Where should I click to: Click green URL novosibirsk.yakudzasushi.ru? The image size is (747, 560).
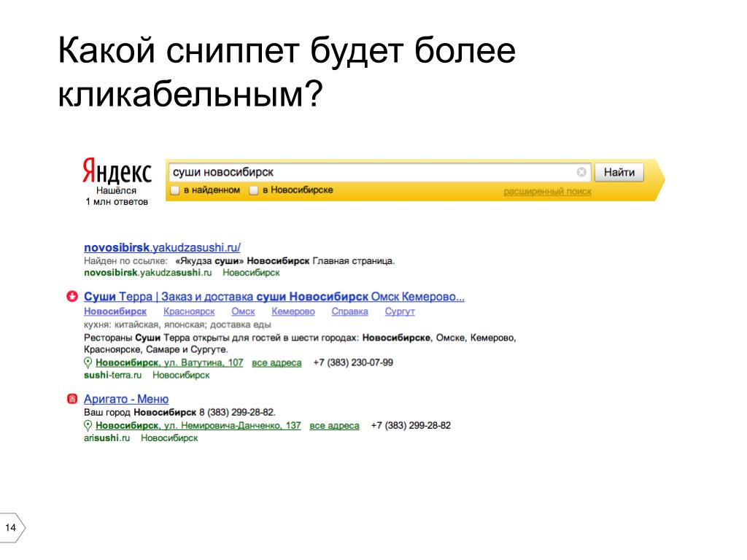pyautogui.click(x=147, y=273)
